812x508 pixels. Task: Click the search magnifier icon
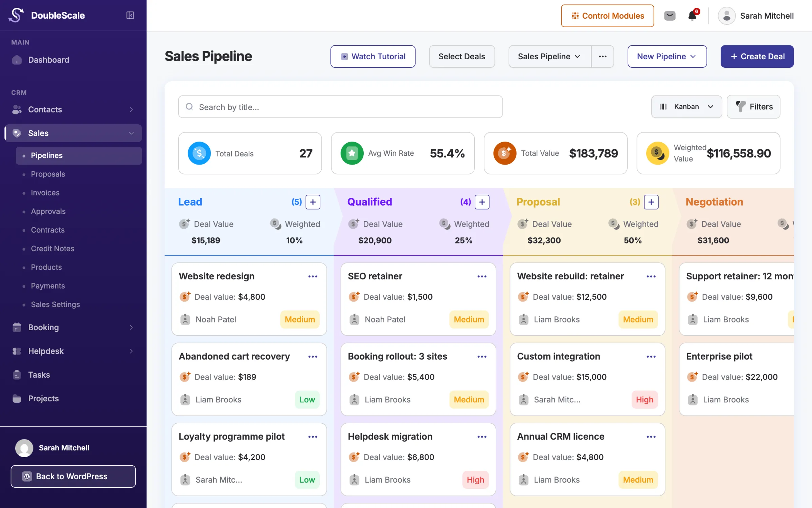coord(189,107)
